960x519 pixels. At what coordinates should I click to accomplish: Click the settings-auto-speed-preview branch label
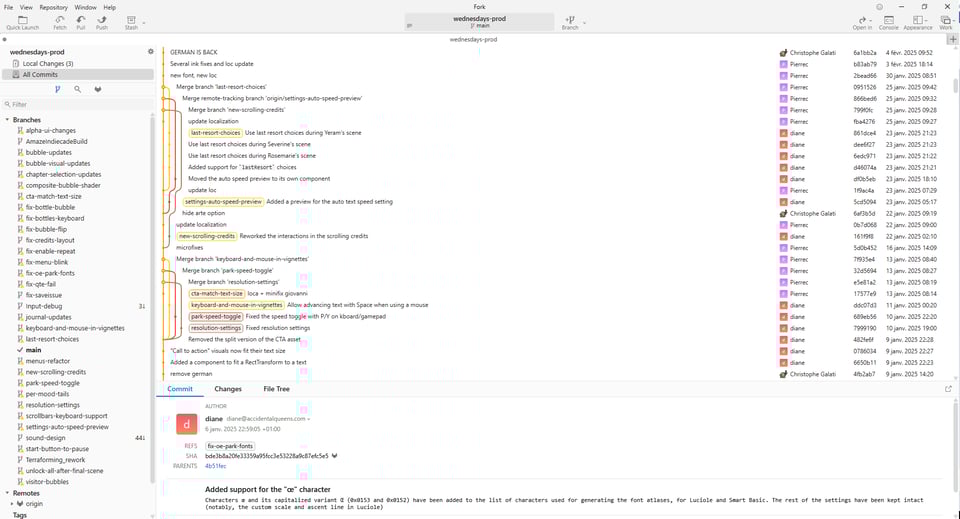pyautogui.click(x=223, y=202)
